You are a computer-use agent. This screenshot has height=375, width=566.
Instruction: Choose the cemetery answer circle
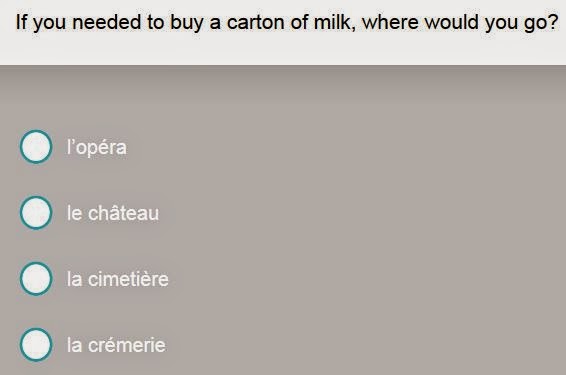36,279
